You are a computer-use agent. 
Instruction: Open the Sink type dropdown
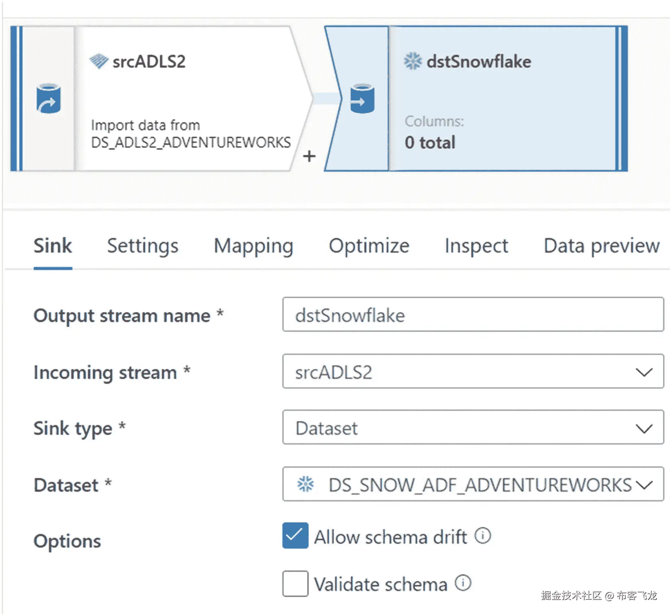[x=644, y=428]
